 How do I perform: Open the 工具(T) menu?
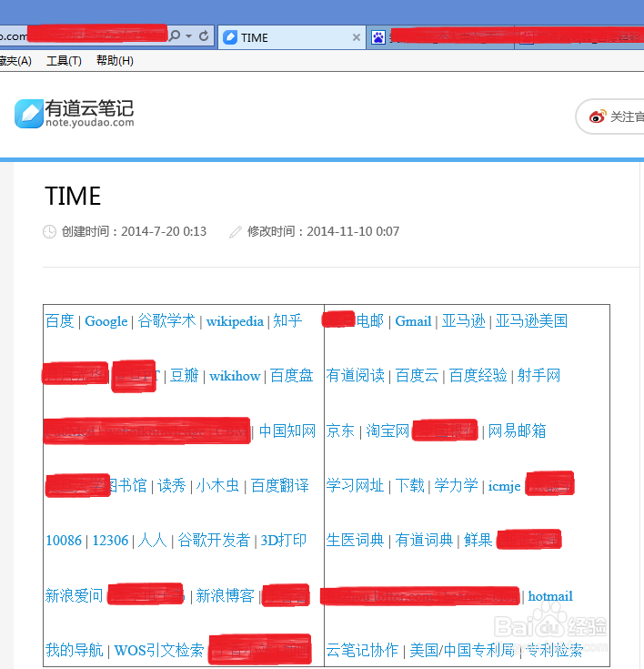tap(64, 61)
